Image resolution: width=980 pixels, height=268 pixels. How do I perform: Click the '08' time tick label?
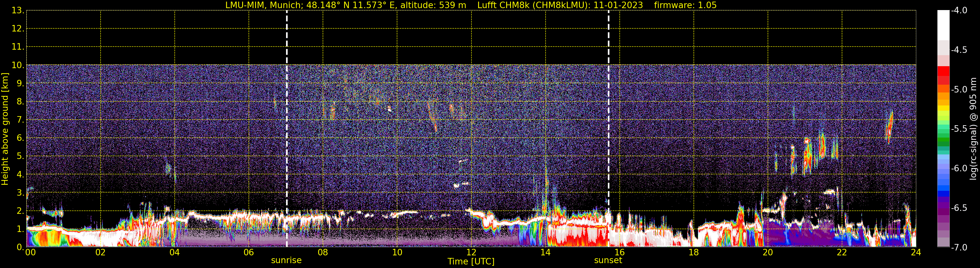point(323,252)
